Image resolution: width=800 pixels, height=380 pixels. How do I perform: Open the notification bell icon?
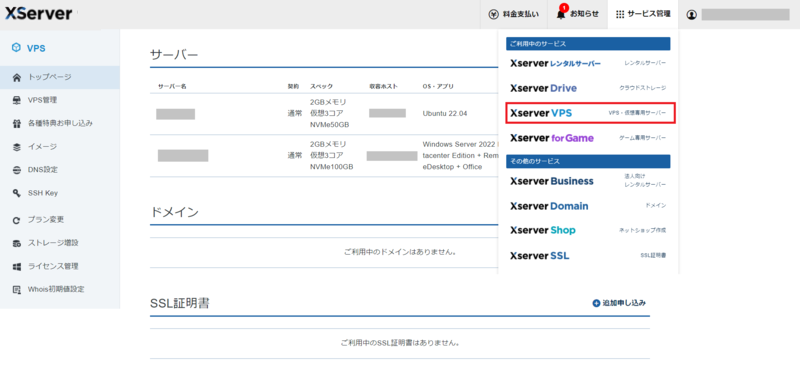pos(561,14)
